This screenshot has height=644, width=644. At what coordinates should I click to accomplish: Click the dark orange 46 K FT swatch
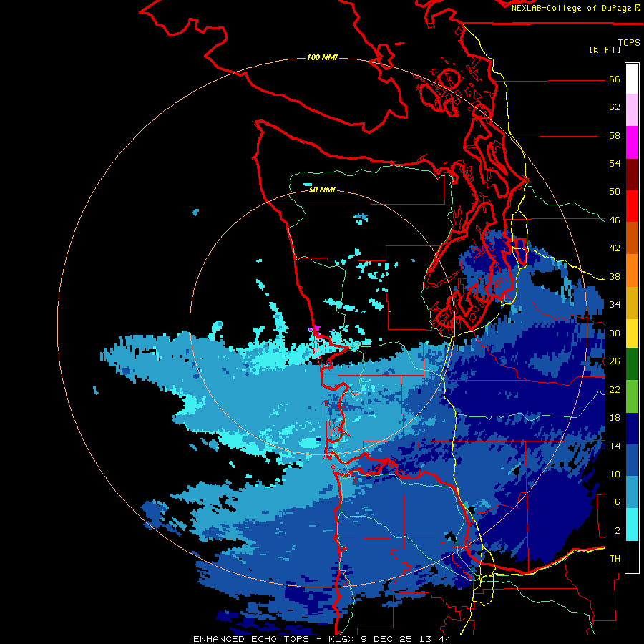tap(632, 238)
